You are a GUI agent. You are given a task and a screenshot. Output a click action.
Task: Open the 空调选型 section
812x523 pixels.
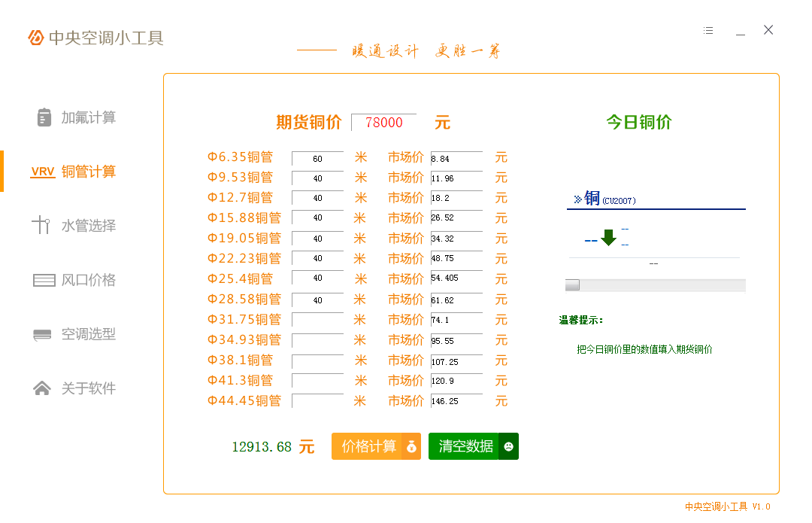click(89, 334)
